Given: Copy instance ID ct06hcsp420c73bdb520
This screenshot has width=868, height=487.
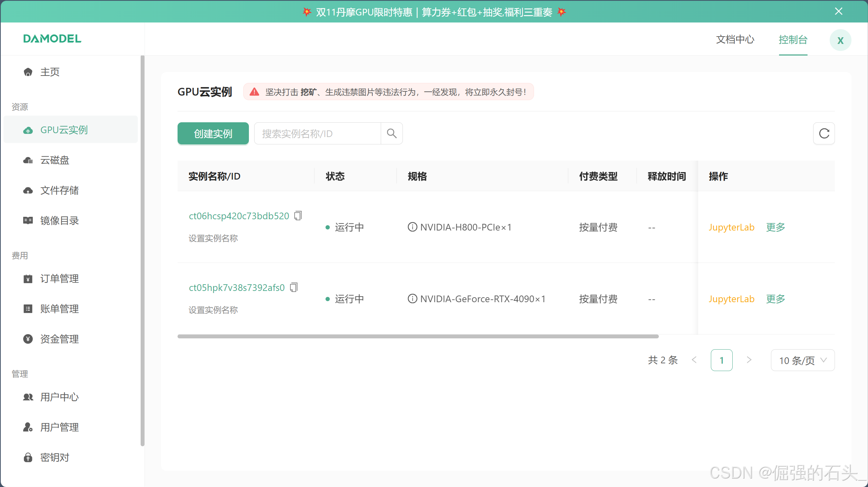Looking at the screenshot, I should pos(298,215).
